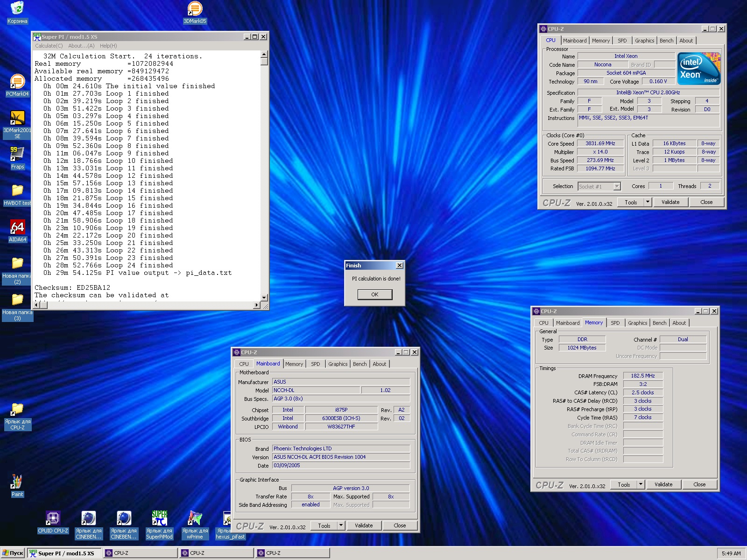
Task: Click the BIOS Date 03/09/2005 field
Action: (341, 465)
